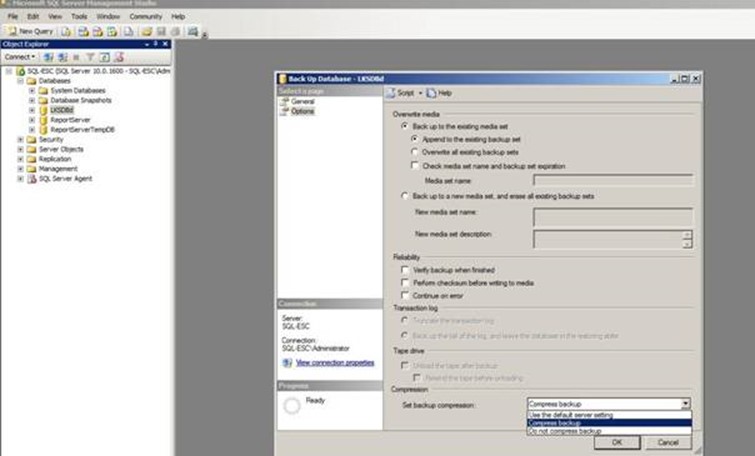Expand the Replication node

(20, 159)
